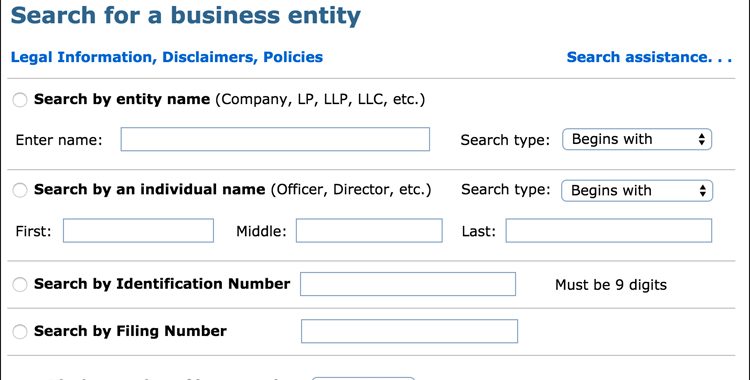The image size is (750, 380).
Task: Choose the Search by Filing Number radio button
Action: pyautogui.click(x=20, y=332)
